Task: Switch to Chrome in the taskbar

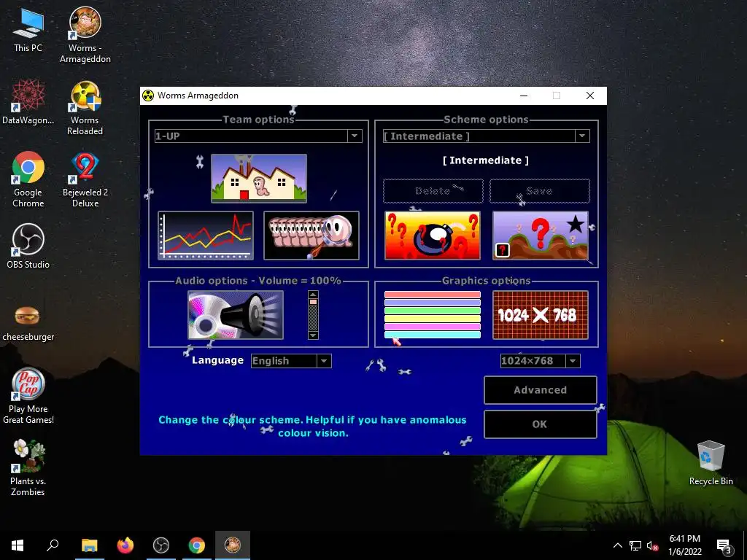Action: click(x=197, y=545)
